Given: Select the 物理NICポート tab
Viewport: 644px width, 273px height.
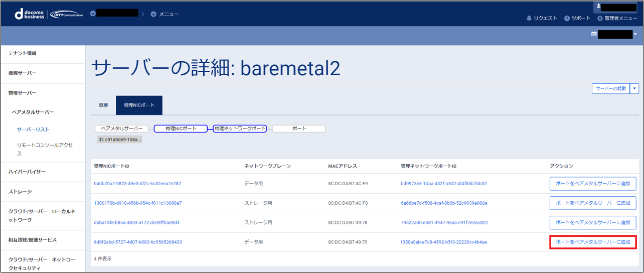Looking at the screenshot, I should [139, 105].
